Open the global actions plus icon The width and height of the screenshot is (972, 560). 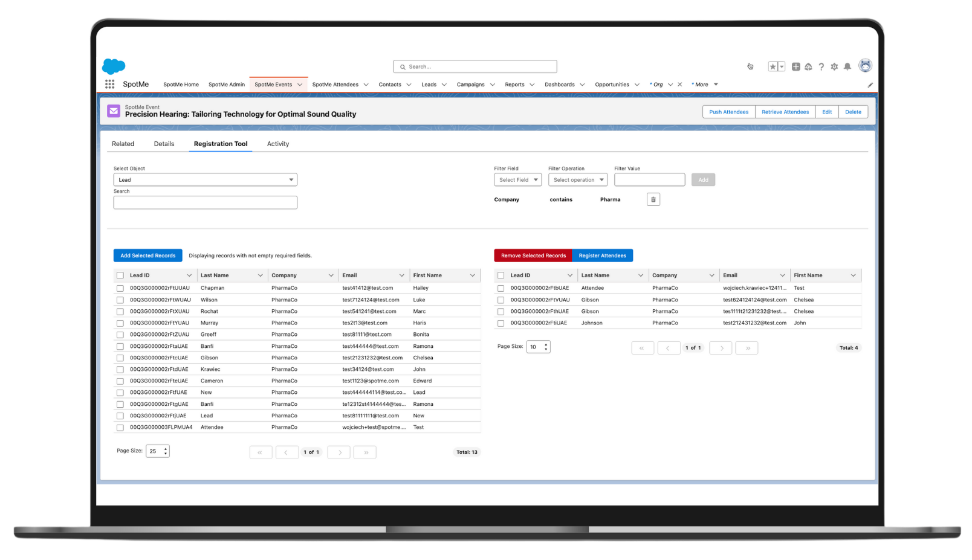click(795, 66)
